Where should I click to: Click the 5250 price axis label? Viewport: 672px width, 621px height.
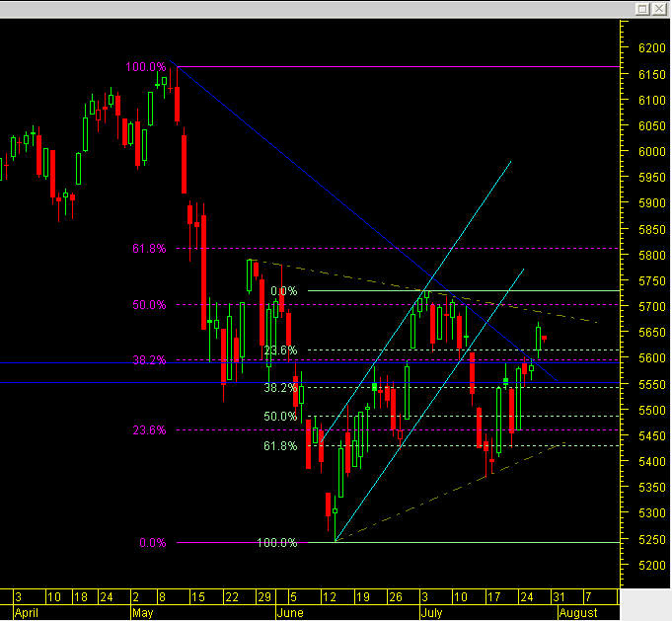[x=651, y=539]
